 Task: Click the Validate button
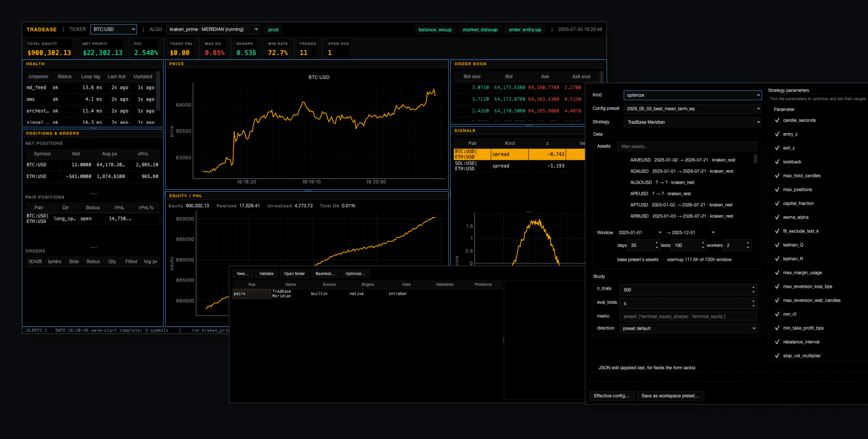[266, 274]
